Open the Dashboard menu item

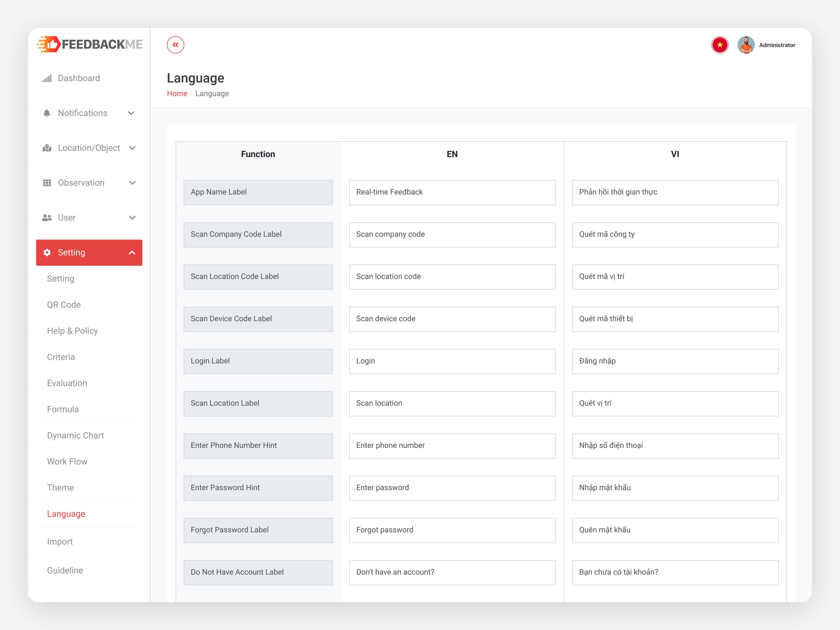(x=89, y=78)
